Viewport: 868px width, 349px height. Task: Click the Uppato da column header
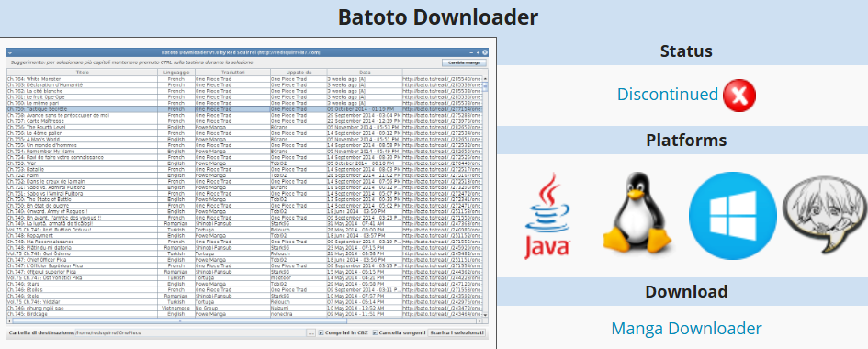299,73
